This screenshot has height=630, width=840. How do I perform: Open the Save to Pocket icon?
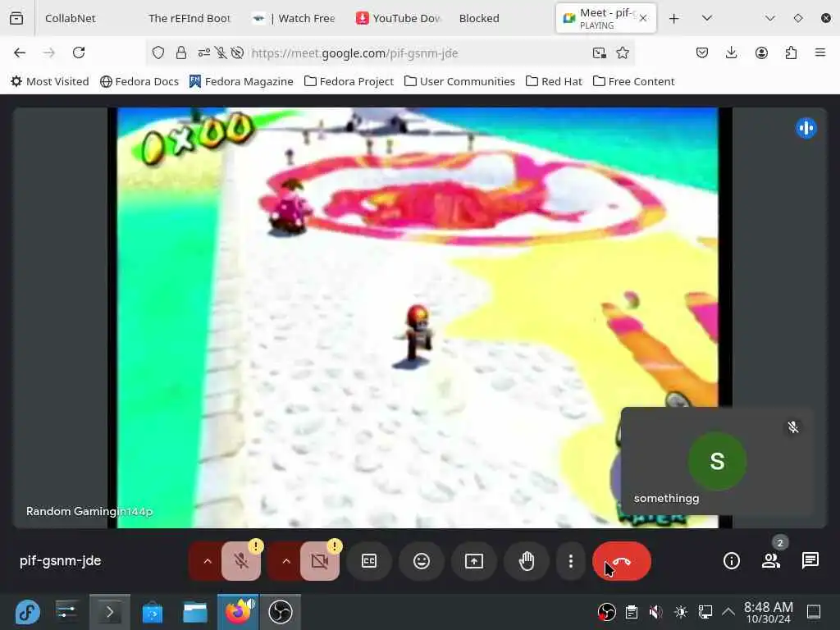pyautogui.click(x=702, y=52)
